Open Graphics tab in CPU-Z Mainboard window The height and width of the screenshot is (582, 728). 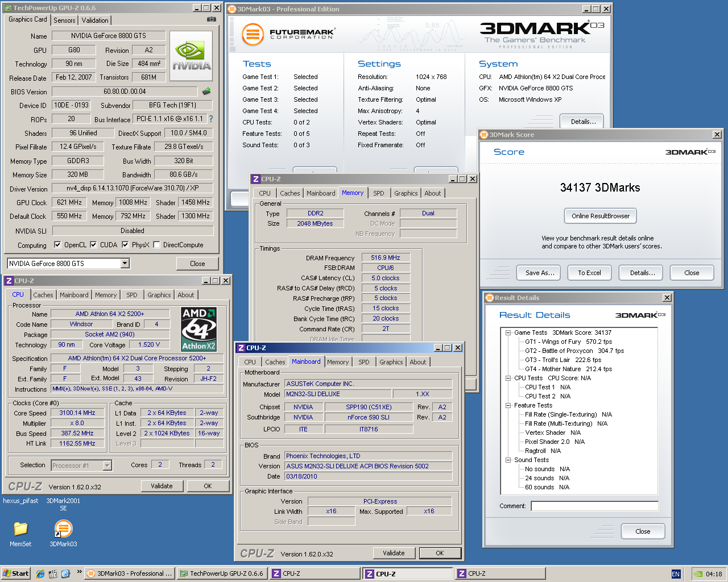(x=391, y=362)
